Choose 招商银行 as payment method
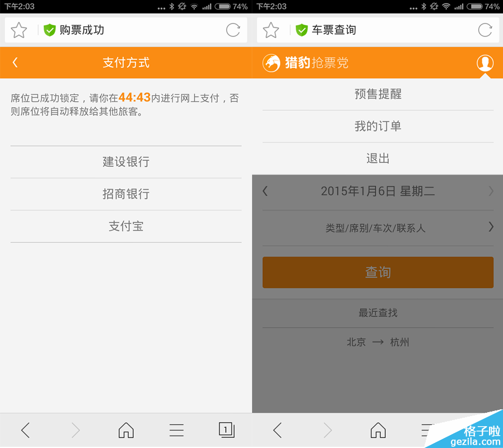This screenshot has width=503, height=448. 126,194
